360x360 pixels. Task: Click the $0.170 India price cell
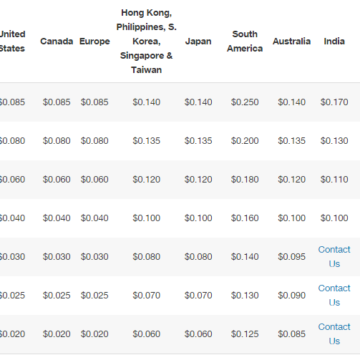click(334, 102)
